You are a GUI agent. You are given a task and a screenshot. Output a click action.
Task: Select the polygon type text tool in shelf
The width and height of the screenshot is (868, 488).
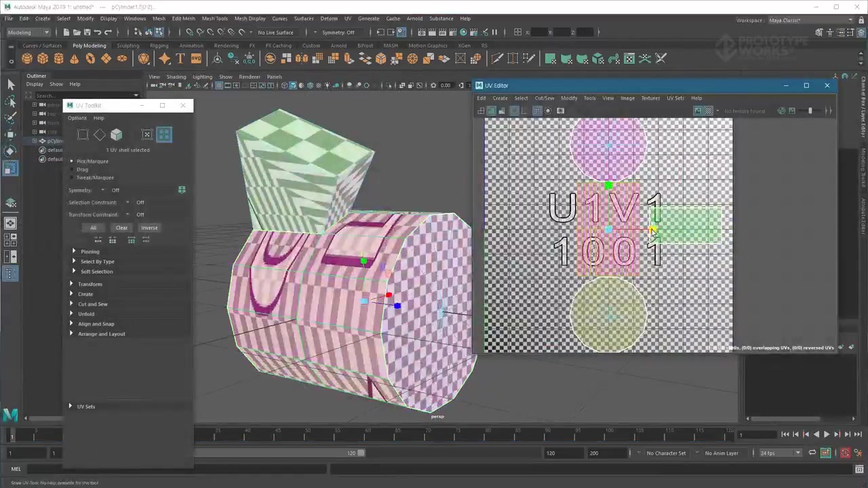(180, 59)
